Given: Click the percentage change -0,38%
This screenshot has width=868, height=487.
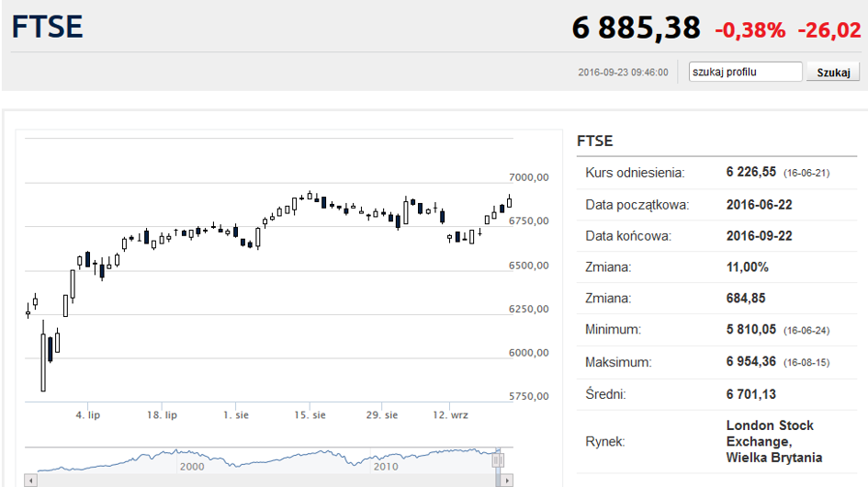Looking at the screenshot, I should (x=750, y=30).
